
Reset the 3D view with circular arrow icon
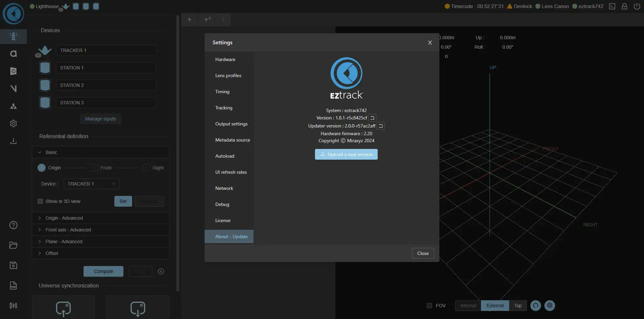tap(536, 306)
